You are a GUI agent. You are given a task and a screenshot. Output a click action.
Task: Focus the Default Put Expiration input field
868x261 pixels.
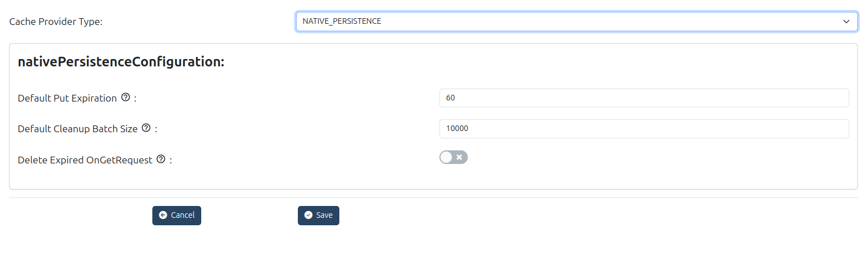643,98
